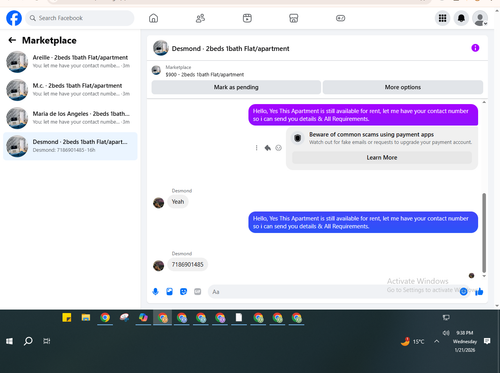
Task: Open the account profile menu
Action: coord(480,18)
